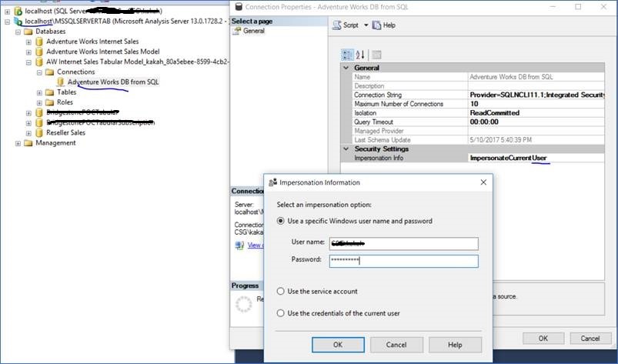Expand the localhost SQL Server node

click(x=7, y=12)
